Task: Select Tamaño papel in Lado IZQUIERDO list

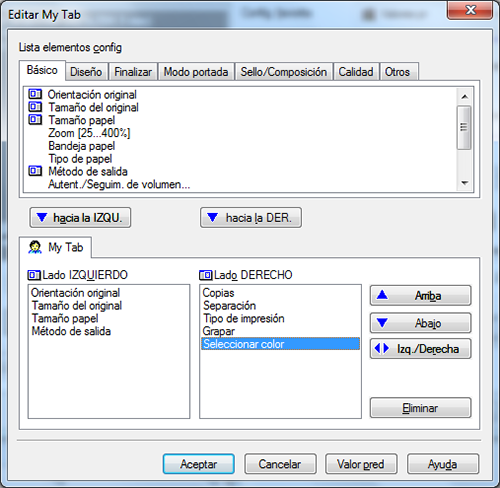Action: 65,318
